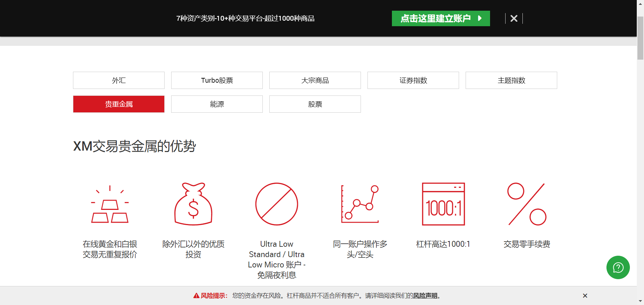Image resolution: width=644 pixels, height=305 pixels.
Task: Click the text 杠杆高达1000:1
Action: point(443,244)
